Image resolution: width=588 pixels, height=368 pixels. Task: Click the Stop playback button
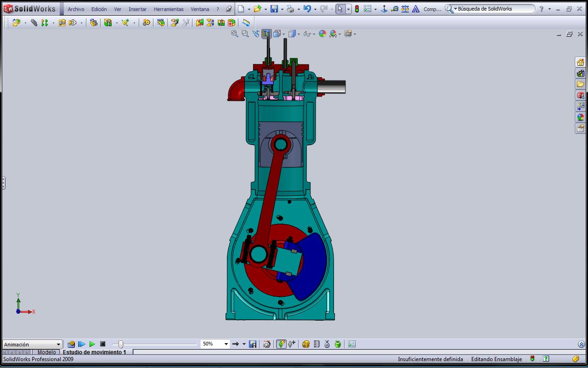pos(103,344)
